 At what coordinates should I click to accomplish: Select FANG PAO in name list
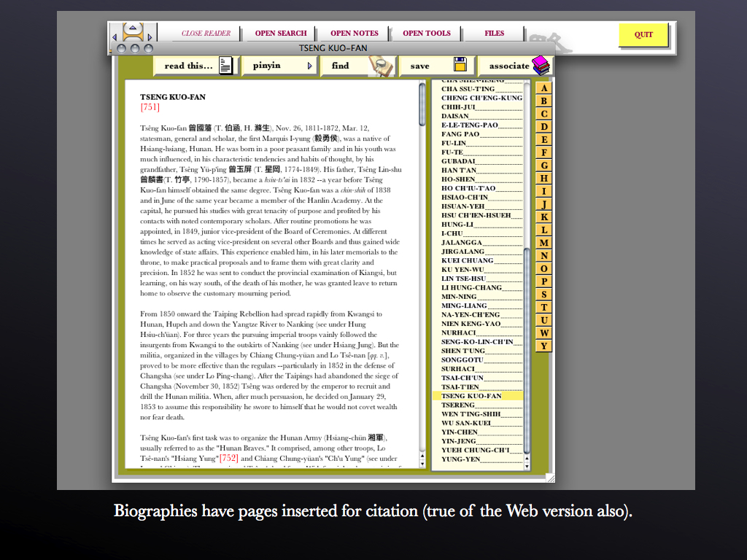460,134
